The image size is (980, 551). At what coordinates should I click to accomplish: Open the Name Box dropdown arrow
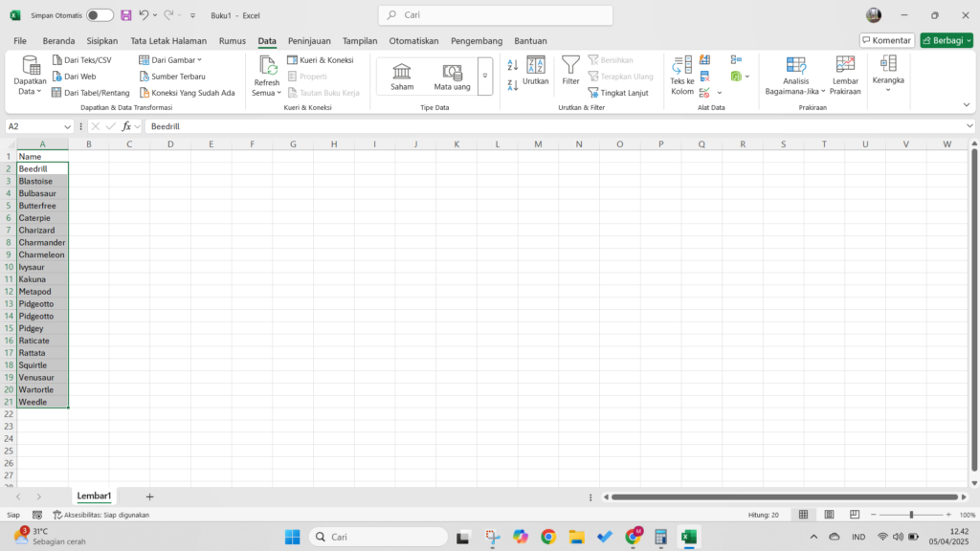coord(68,126)
